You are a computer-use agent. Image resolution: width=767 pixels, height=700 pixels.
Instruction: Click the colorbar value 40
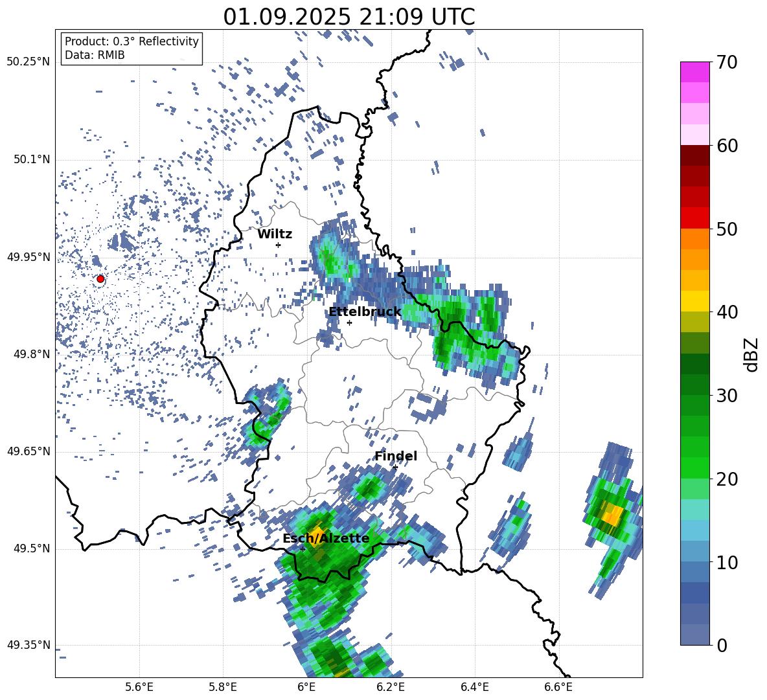coord(727,312)
